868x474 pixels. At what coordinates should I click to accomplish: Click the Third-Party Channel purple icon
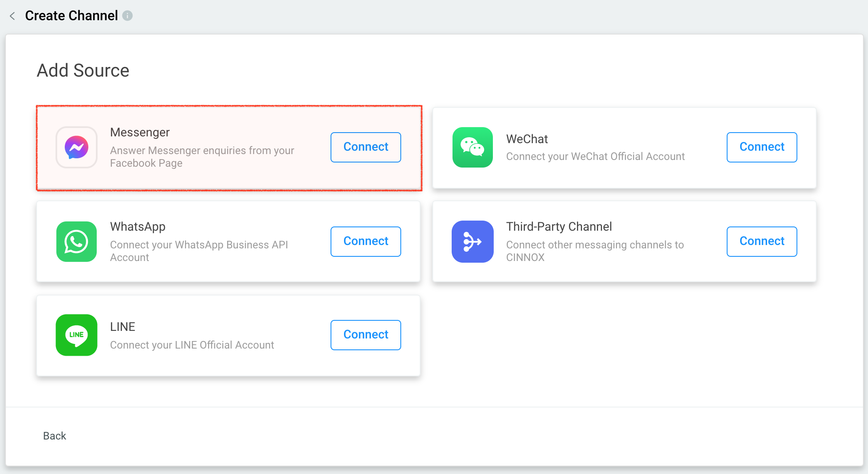click(x=472, y=242)
